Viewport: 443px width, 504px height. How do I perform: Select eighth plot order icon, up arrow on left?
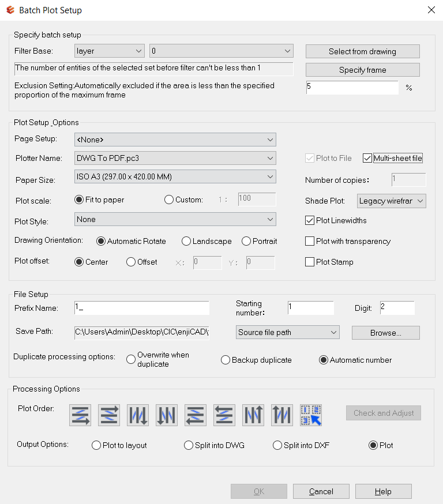[282, 415]
